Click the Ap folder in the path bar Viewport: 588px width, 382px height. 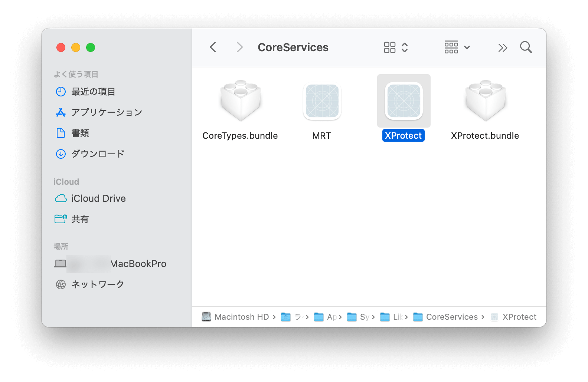pos(325,317)
